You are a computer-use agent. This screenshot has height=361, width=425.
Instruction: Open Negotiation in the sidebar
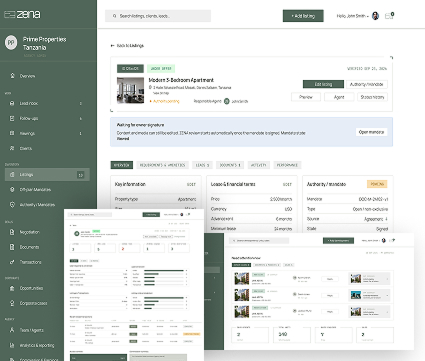click(x=29, y=232)
